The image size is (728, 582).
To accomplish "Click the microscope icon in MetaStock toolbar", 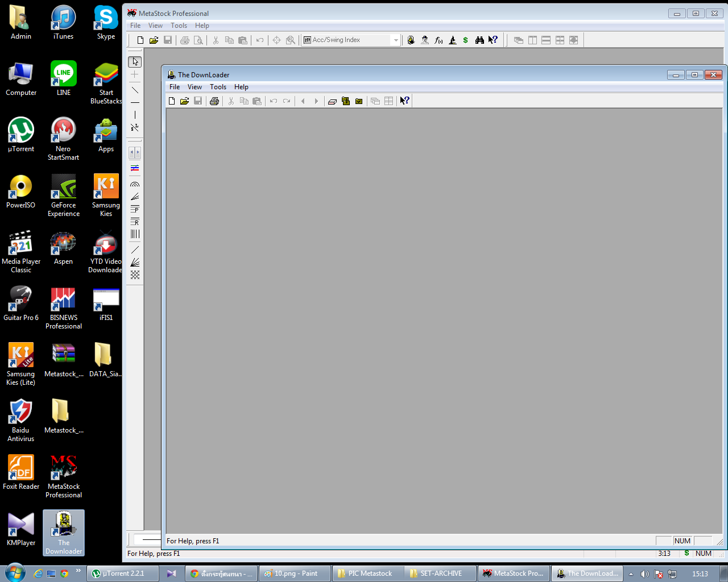I will tap(453, 40).
